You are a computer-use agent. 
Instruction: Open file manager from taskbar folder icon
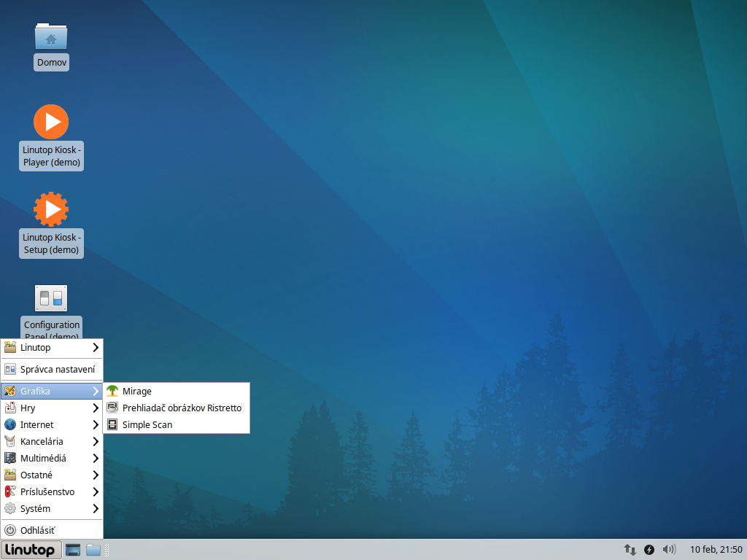click(93, 550)
